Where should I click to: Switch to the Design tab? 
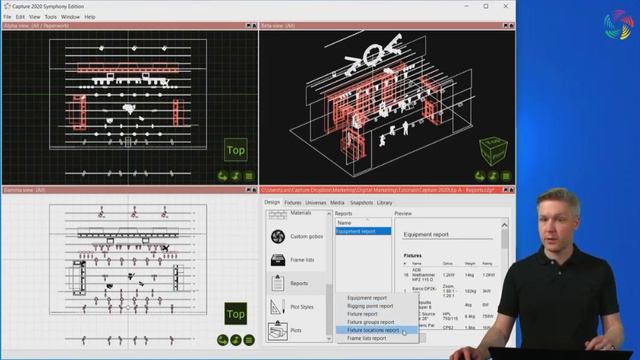coord(272,202)
